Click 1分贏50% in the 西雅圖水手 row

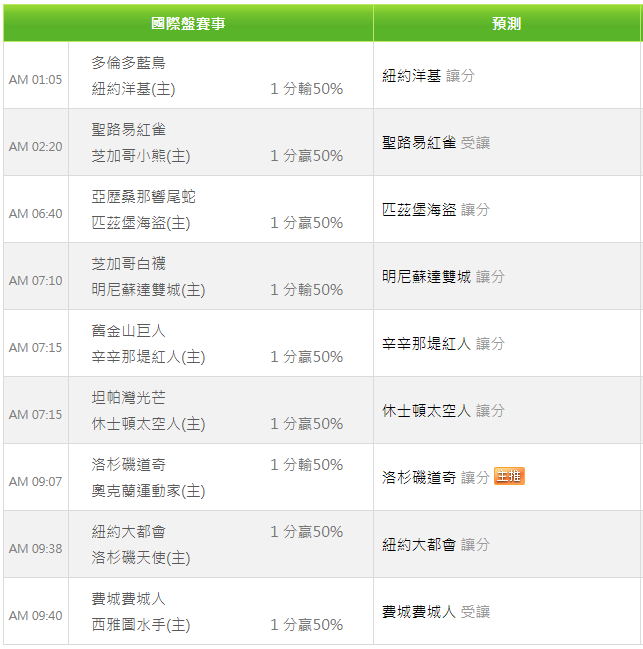(307, 625)
